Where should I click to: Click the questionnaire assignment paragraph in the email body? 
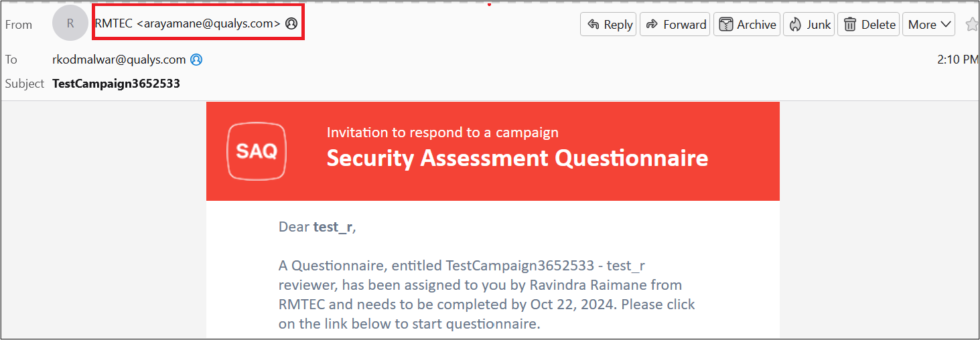click(487, 295)
